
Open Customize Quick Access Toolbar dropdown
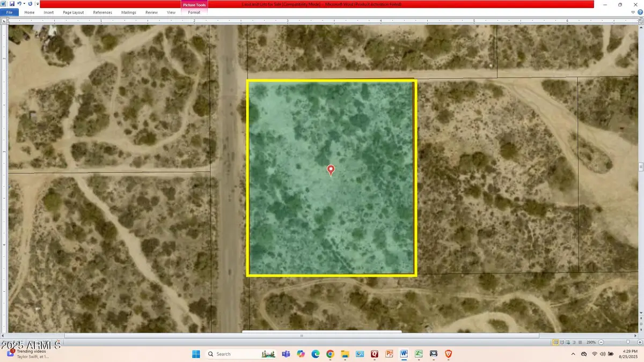[x=38, y=4]
